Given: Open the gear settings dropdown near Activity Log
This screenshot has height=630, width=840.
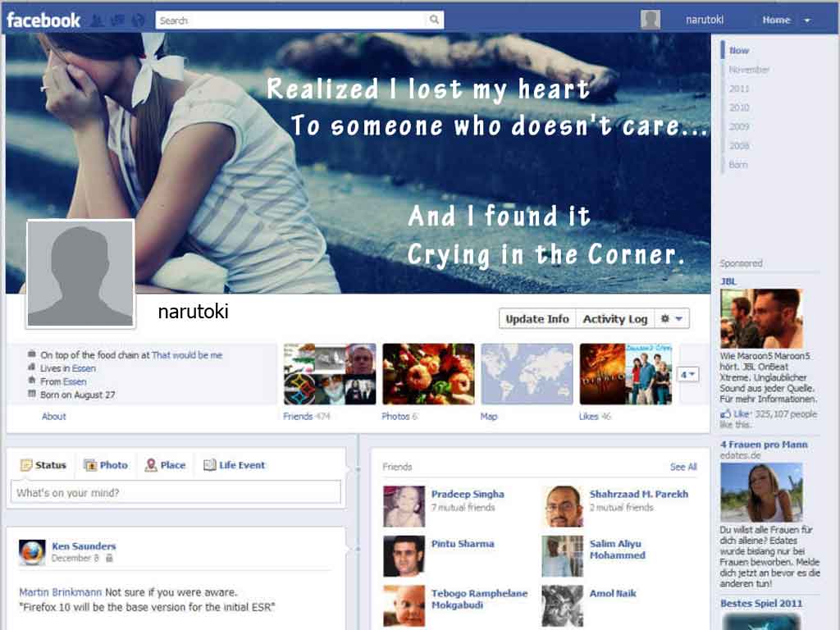Looking at the screenshot, I should click(673, 319).
